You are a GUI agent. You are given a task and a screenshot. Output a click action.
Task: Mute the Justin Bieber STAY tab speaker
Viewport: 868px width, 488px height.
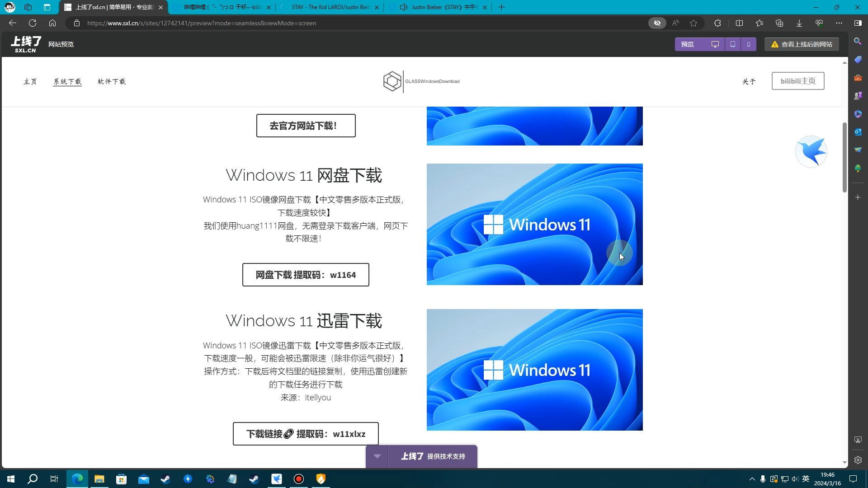tap(404, 7)
